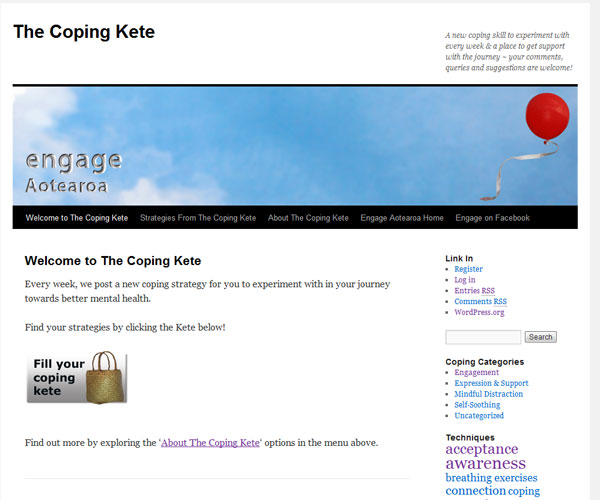This screenshot has width=600, height=500.
Task: Open About The Coping Kete menu item
Action: pyautogui.click(x=308, y=218)
